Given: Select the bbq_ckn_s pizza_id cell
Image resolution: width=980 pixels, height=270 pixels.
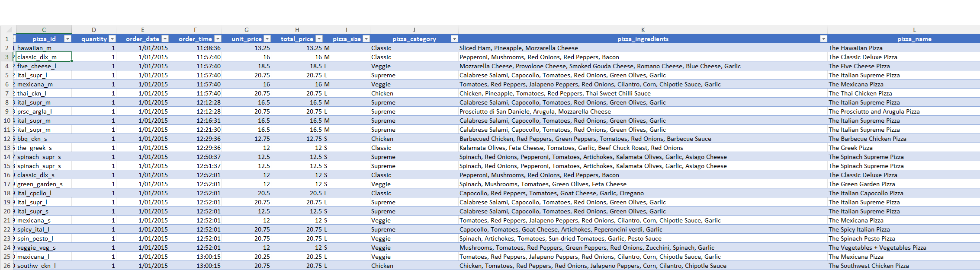Looking at the screenshot, I should [x=43, y=139].
